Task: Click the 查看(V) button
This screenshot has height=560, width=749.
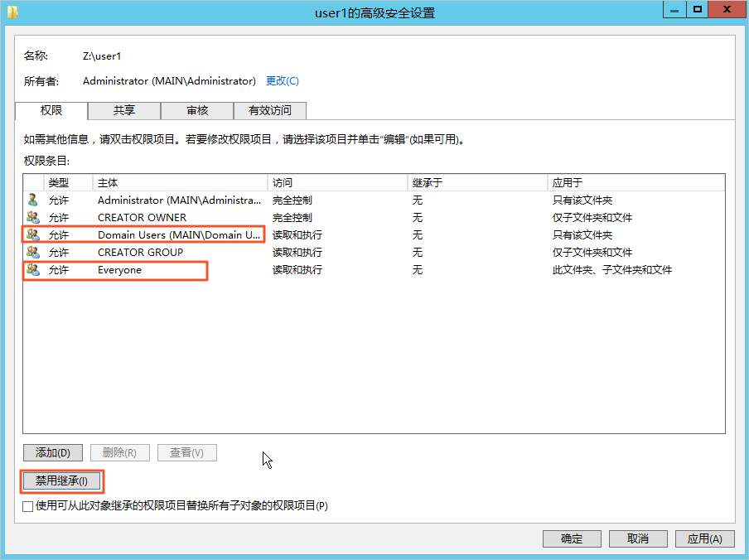Action: coord(186,452)
